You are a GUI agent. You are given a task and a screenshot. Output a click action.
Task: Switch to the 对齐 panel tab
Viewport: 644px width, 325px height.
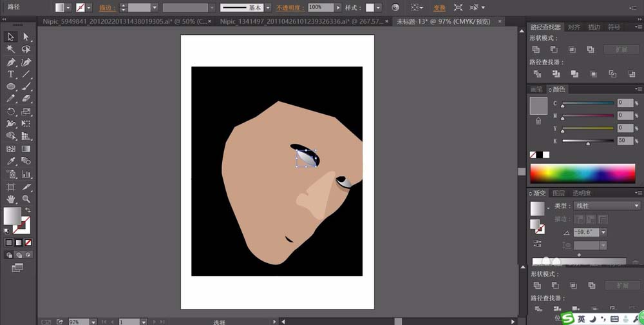click(574, 27)
